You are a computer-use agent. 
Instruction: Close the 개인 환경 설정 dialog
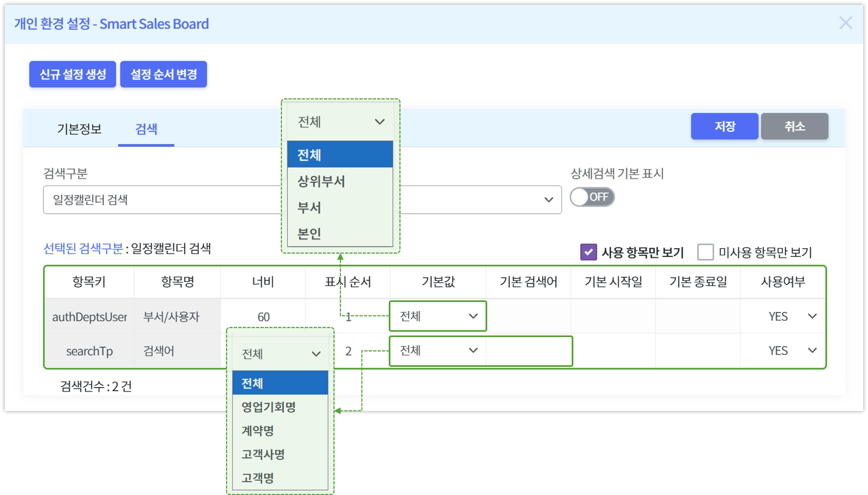pos(845,23)
